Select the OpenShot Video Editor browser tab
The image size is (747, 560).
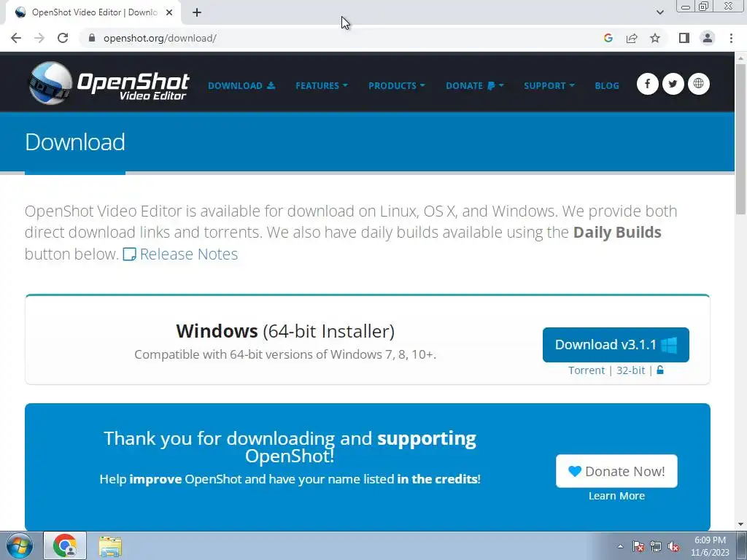(x=93, y=12)
